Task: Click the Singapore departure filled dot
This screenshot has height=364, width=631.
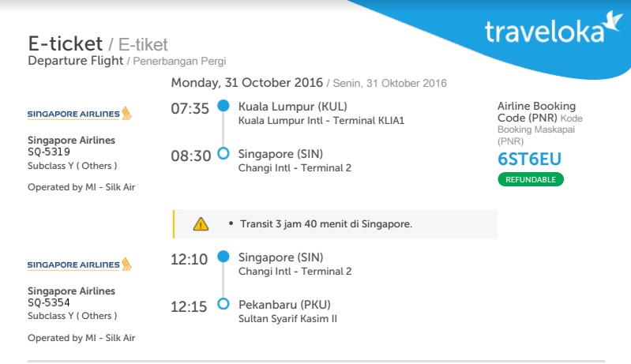Action: (223, 257)
